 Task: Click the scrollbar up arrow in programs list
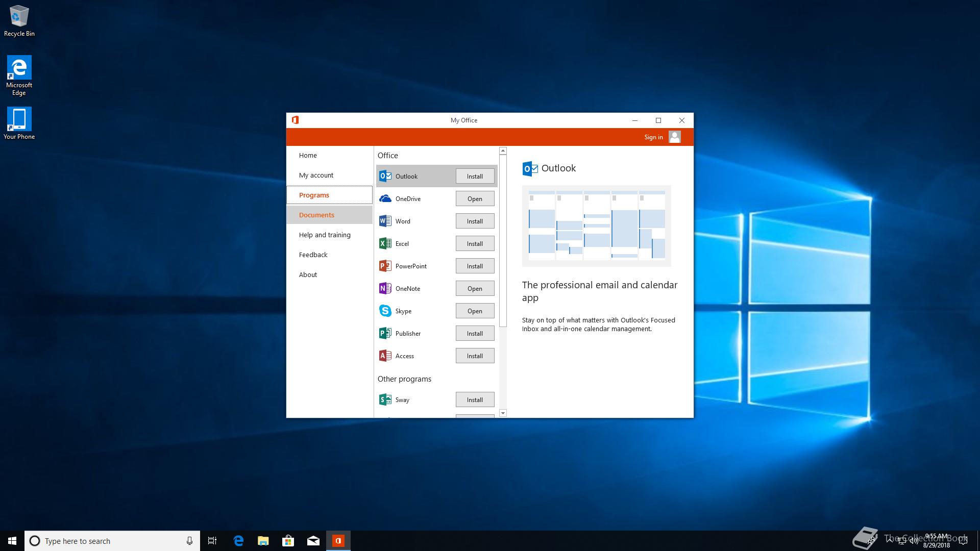pos(503,151)
